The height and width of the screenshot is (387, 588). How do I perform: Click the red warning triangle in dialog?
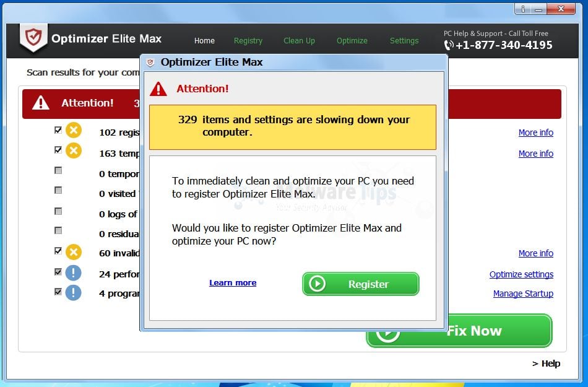[158, 89]
